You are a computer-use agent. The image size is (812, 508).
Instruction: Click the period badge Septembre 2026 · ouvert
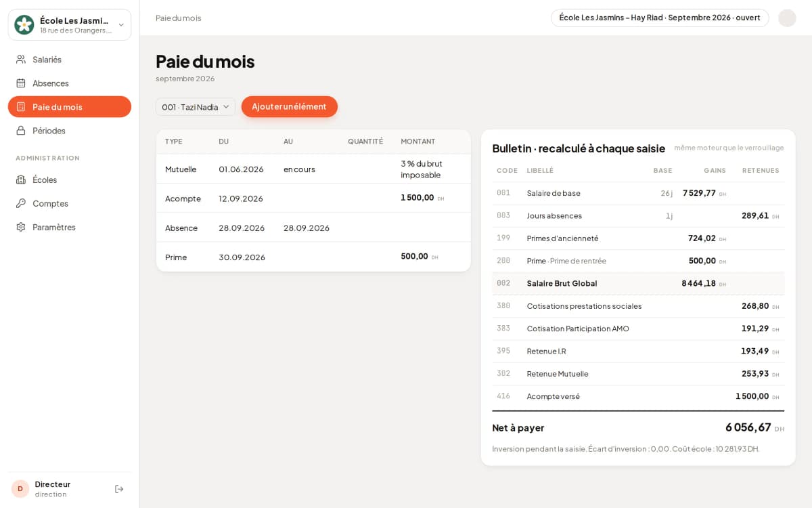660,18
